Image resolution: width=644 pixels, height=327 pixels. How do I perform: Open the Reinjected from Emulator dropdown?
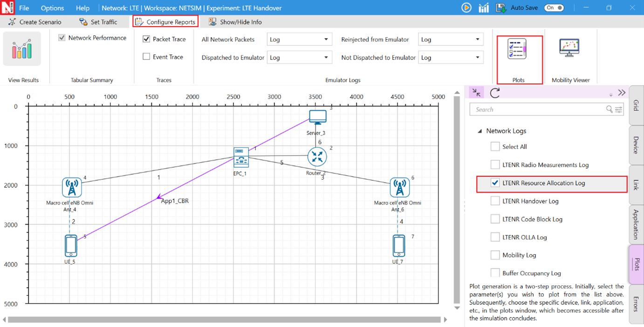pos(451,40)
